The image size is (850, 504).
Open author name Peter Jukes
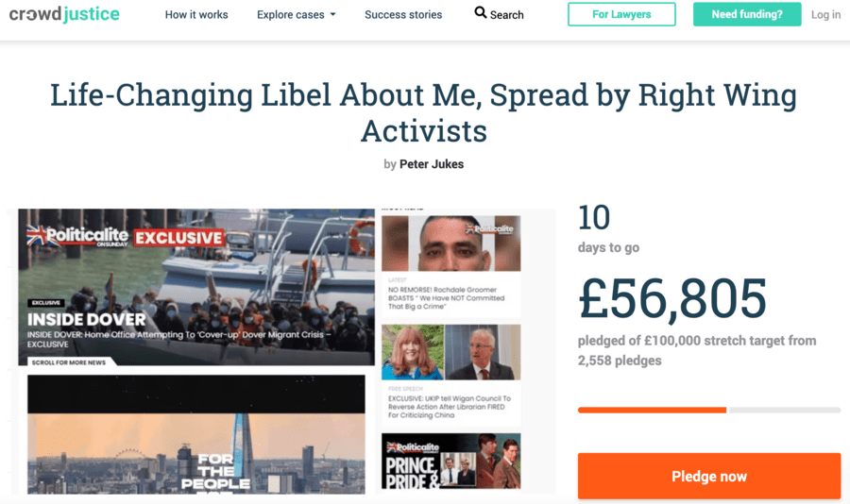point(432,164)
